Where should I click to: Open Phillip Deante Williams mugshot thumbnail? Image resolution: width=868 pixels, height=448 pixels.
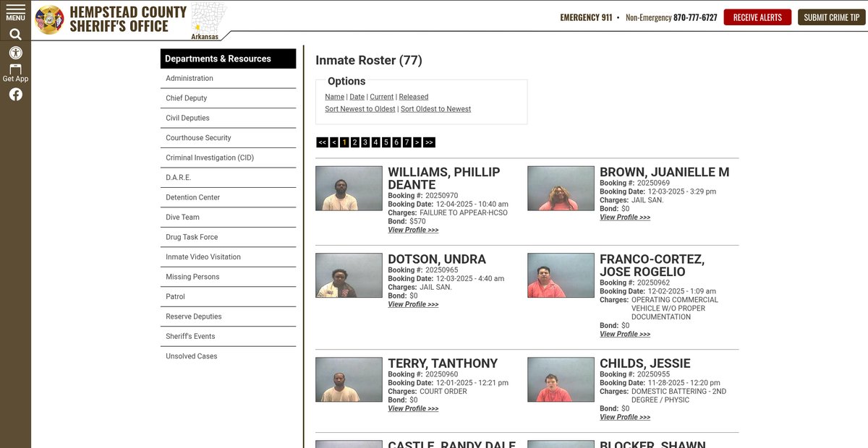coord(349,189)
